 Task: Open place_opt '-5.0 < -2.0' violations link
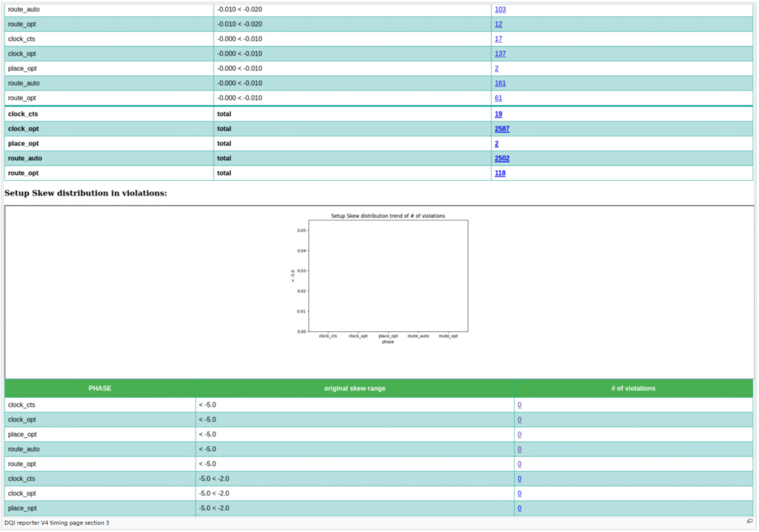[x=520, y=508]
